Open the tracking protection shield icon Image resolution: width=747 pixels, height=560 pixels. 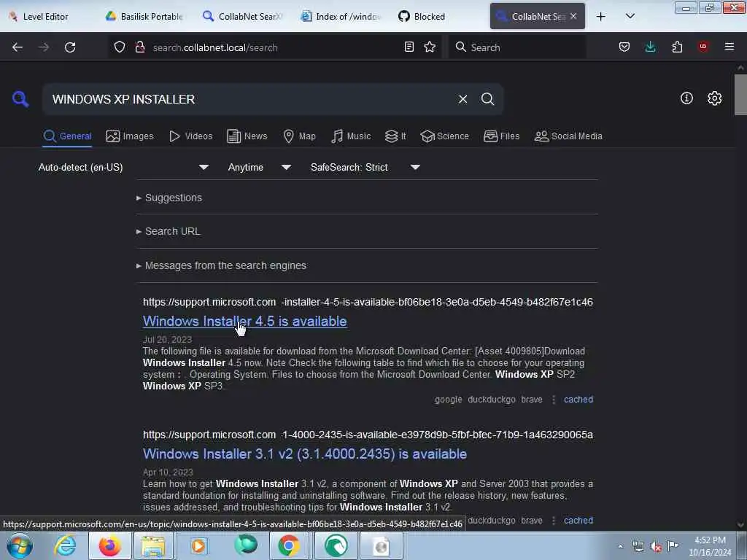120,47
